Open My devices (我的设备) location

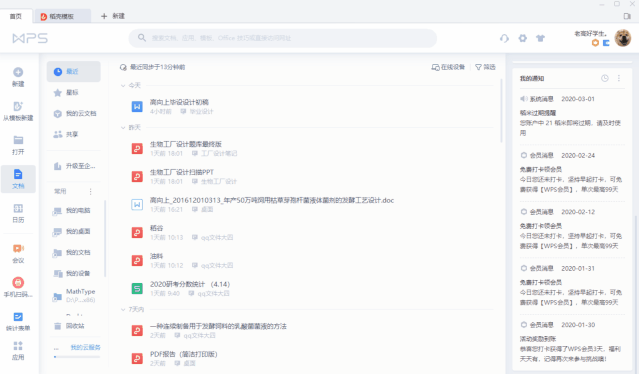pyautogui.click(x=73, y=273)
